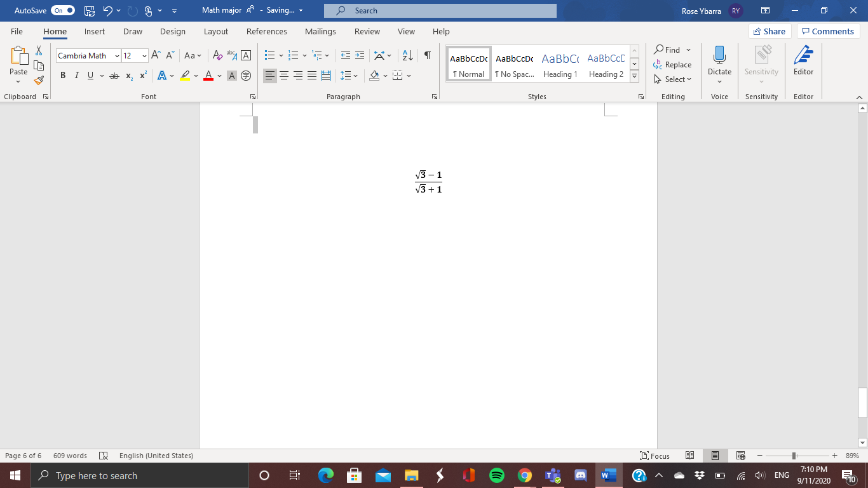868x488 pixels.
Task: Switch to Web Layout view icon
Action: click(740, 456)
